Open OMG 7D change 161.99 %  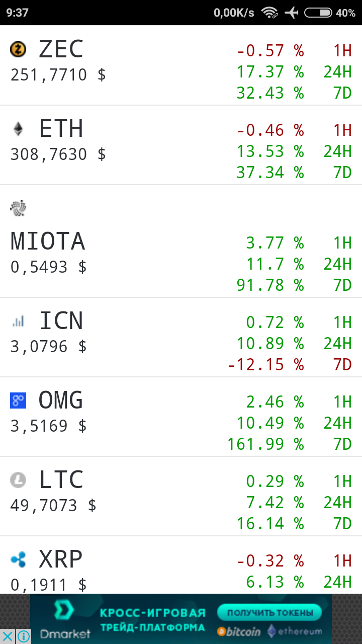pyautogui.click(x=266, y=444)
